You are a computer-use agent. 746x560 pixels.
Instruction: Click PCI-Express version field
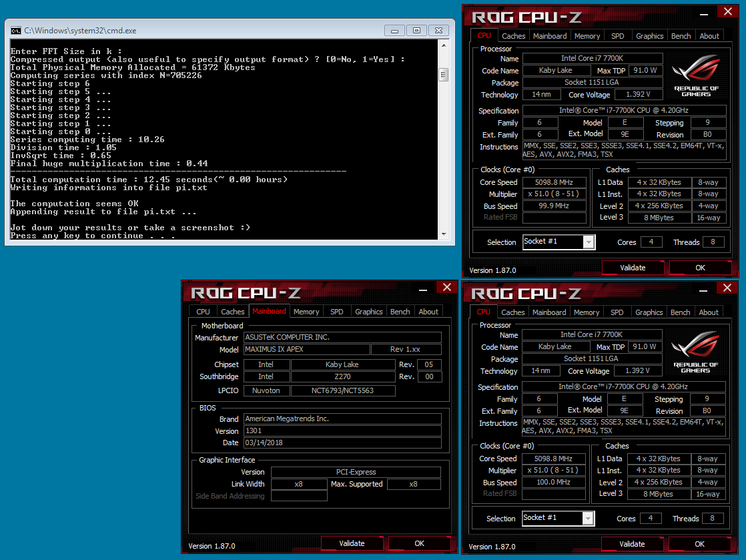click(x=356, y=472)
